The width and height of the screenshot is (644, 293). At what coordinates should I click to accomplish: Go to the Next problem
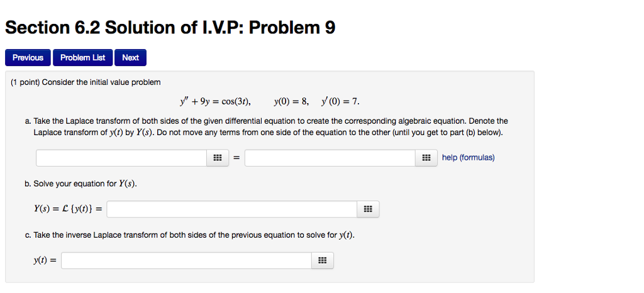click(130, 57)
